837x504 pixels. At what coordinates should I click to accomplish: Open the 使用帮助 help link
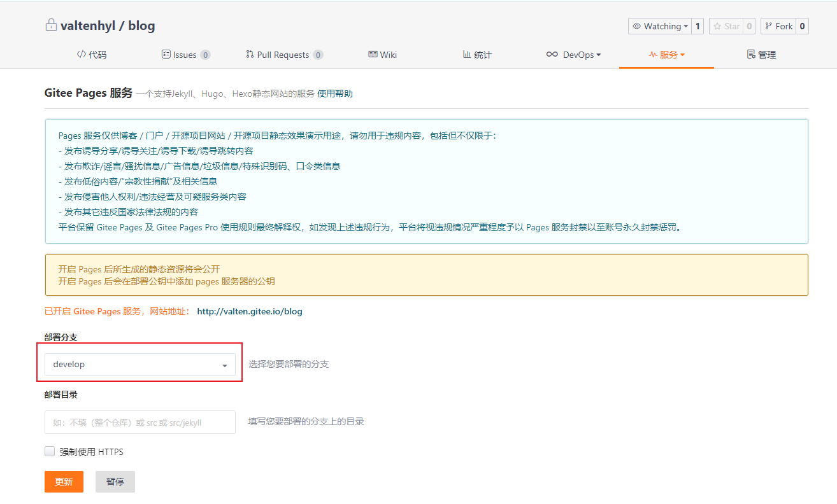[x=335, y=94]
